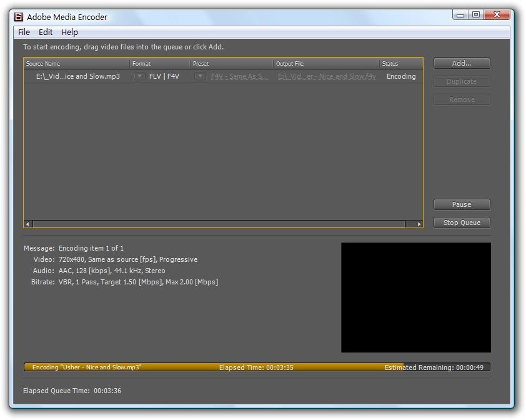Click the black video preview thumbnail
The width and height of the screenshot is (526, 420).
point(415,297)
